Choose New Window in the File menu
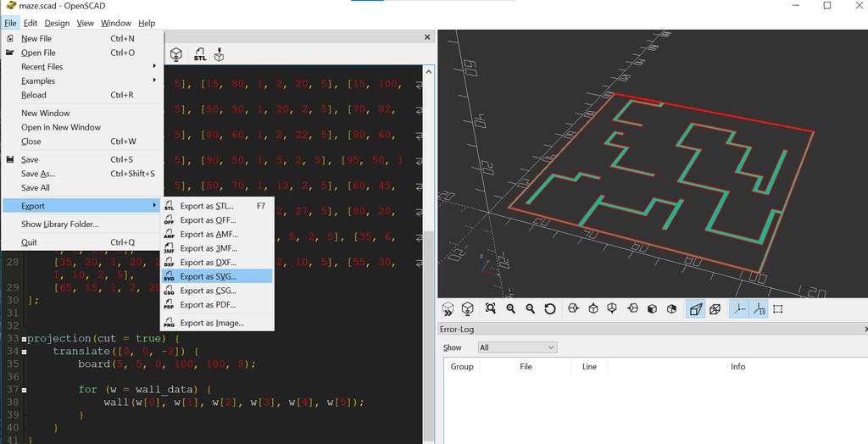 coord(82,113)
